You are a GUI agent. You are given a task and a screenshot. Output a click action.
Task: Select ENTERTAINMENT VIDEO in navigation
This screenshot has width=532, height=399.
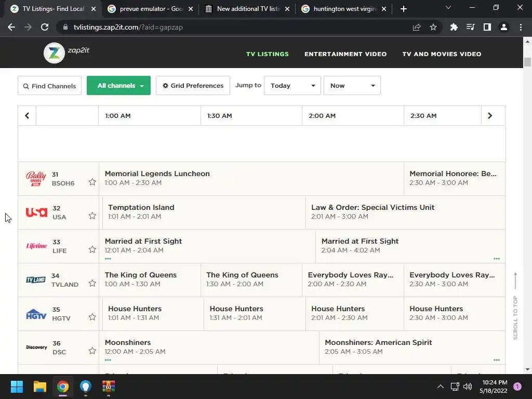(345, 54)
